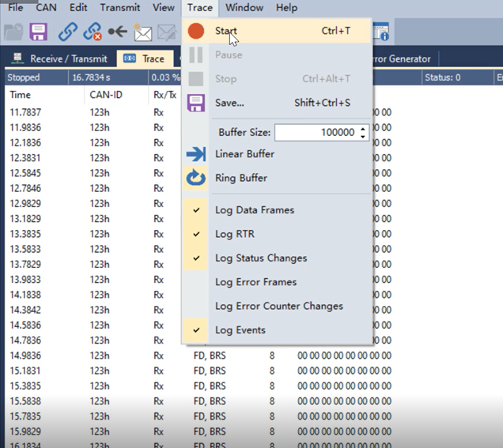
Task: Close the open Trace menu via its title
Action: [200, 8]
